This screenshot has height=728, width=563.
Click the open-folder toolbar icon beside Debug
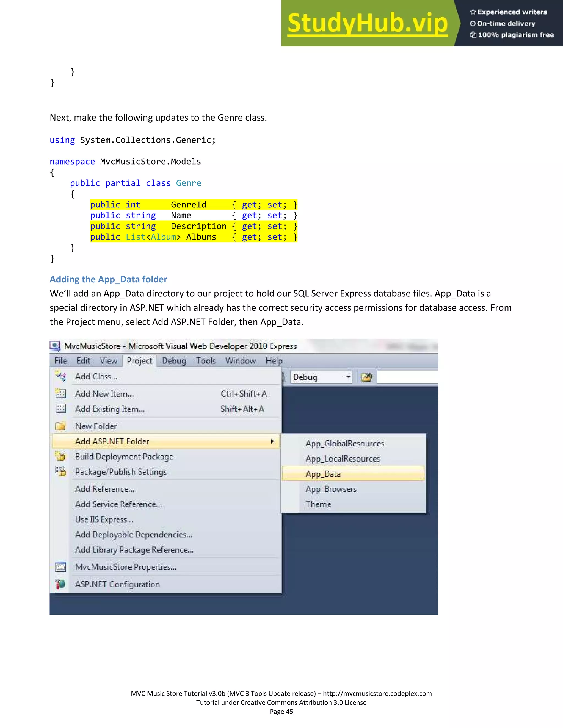366,377
